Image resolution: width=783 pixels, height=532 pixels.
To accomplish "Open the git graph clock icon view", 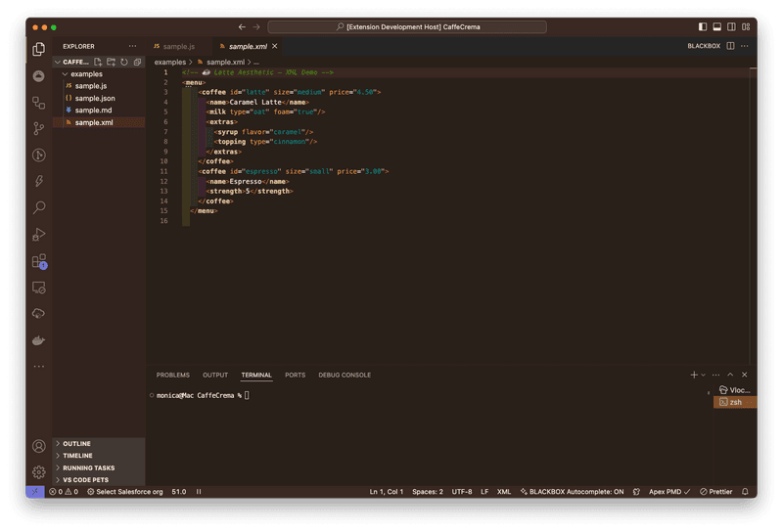I will click(x=38, y=155).
